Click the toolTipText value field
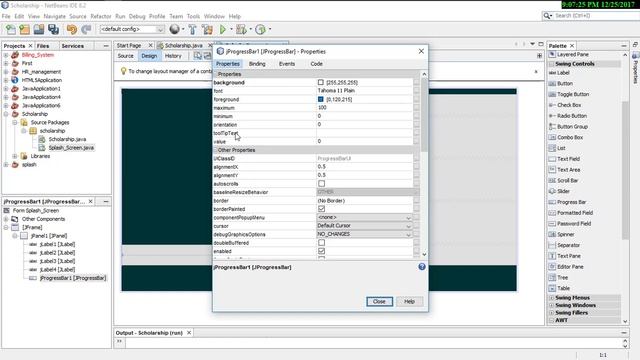Image resolution: width=640 pixels, height=360 pixels. coord(364,133)
